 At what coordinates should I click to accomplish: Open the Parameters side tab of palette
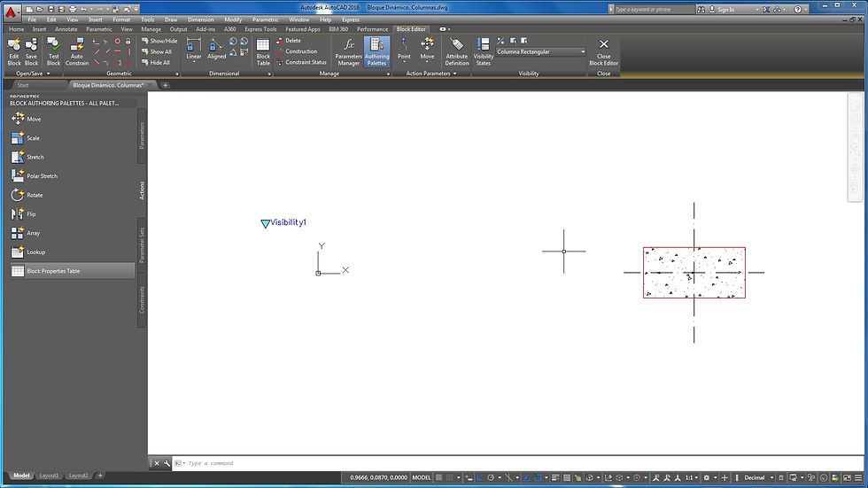pos(142,136)
